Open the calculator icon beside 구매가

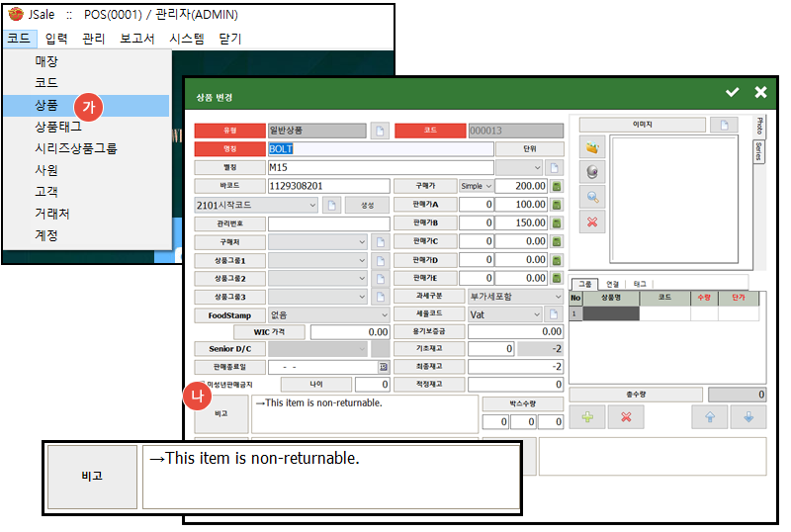557,186
